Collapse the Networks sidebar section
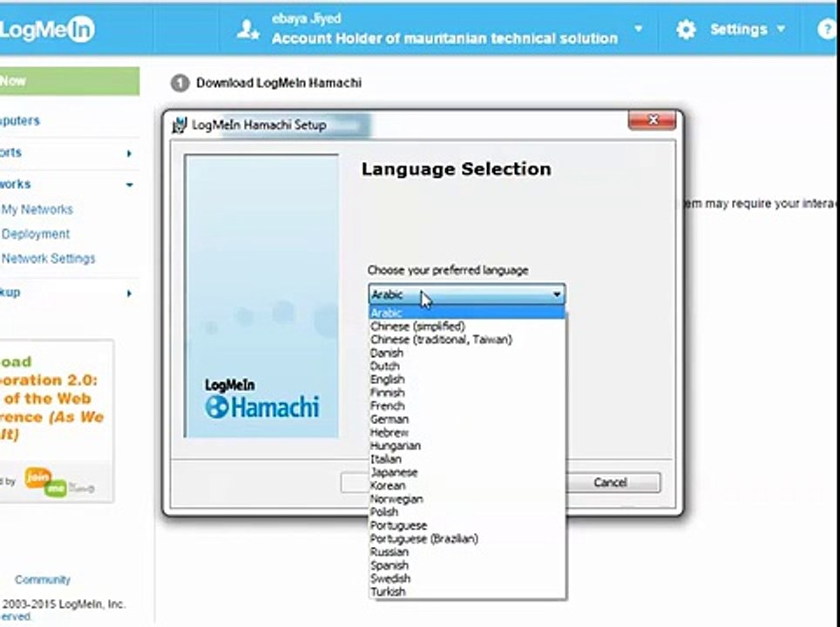840x627 pixels. (x=129, y=185)
